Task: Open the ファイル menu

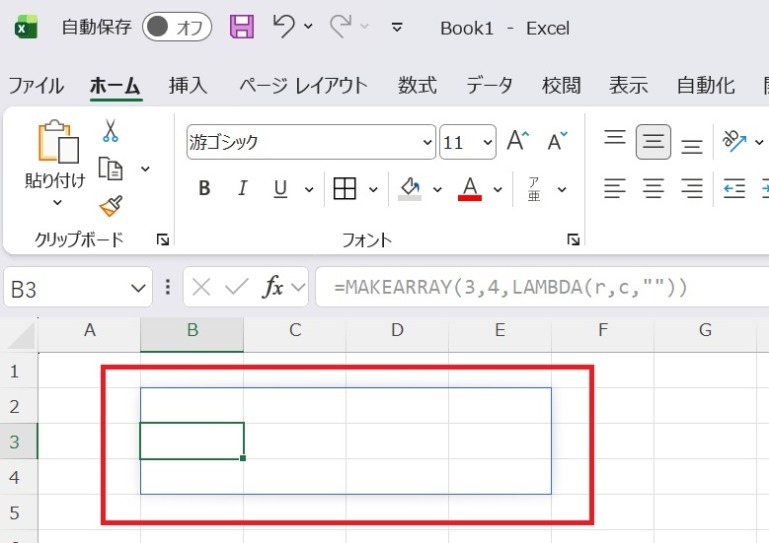Action: [x=36, y=85]
